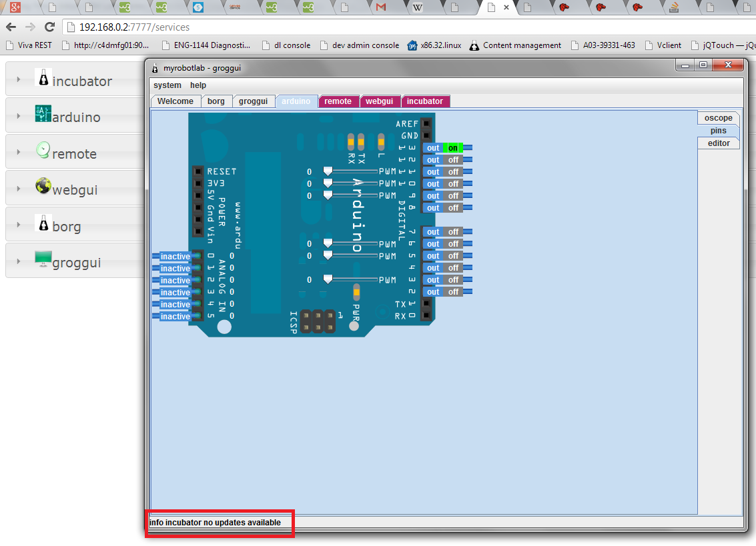
Task: Turn on digital pin 10 with its off button
Action: pyautogui.click(x=453, y=183)
